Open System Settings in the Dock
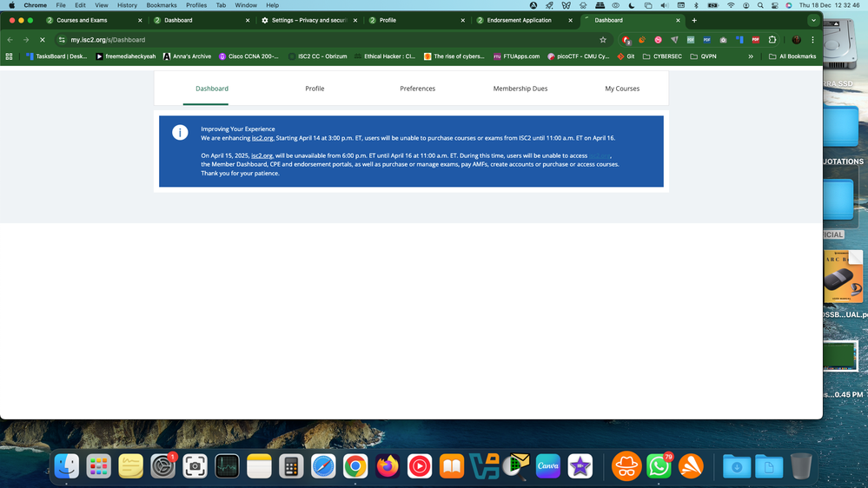The image size is (868, 488). click(162, 466)
